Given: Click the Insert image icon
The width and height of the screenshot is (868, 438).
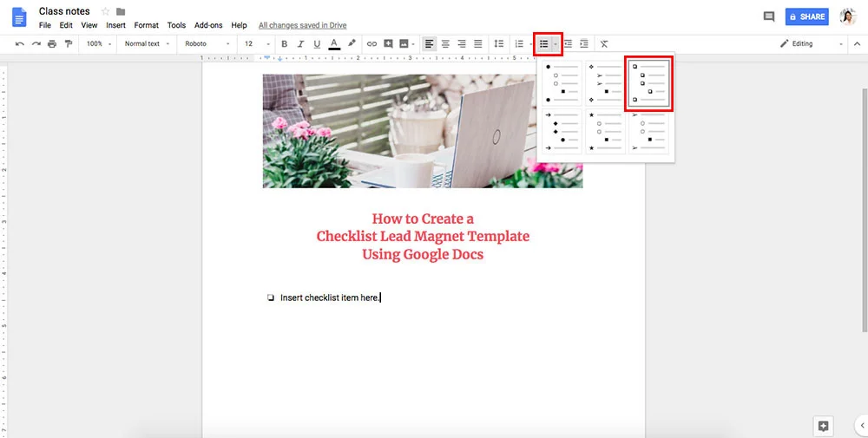Looking at the screenshot, I should pos(404,43).
